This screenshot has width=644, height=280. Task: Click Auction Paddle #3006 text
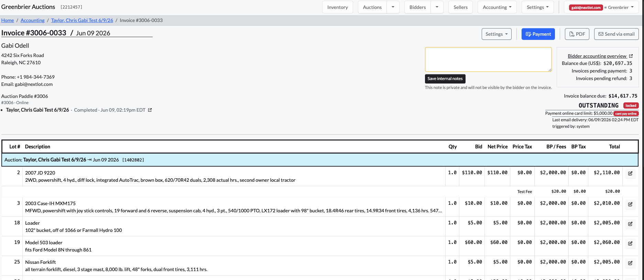tap(24, 96)
